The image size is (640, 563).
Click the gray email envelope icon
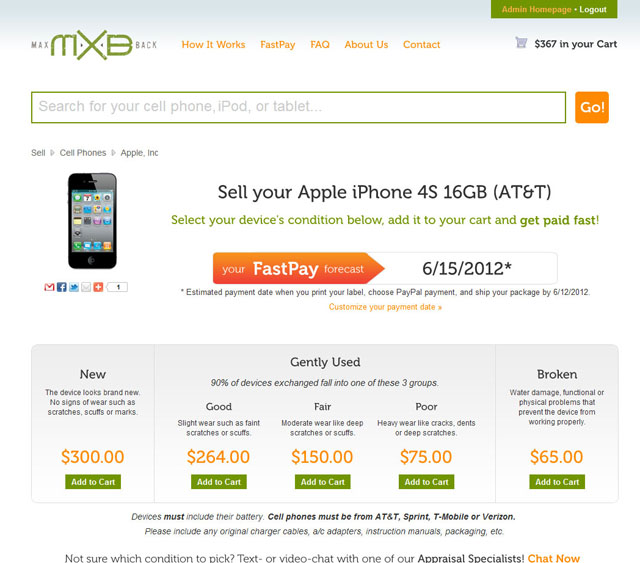click(x=86, y=287)
